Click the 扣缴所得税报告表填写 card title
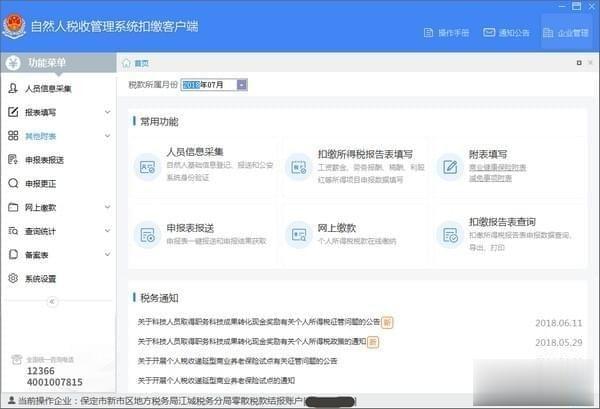Image resolution: width=600 pixels, height=409 pixels. click(365, 154)
